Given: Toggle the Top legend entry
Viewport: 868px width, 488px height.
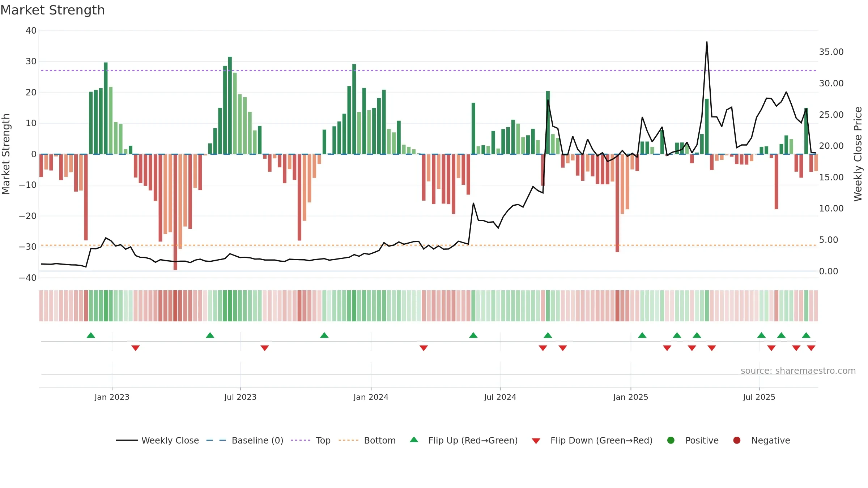Looking at the screenshot, I should [311, 440].
